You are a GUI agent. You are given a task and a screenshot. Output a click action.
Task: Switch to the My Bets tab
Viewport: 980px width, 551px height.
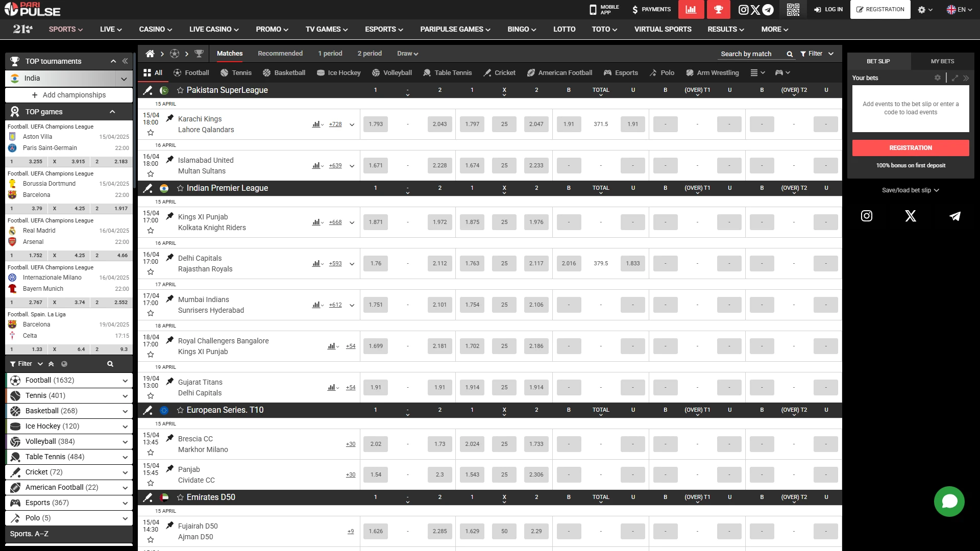942,61
